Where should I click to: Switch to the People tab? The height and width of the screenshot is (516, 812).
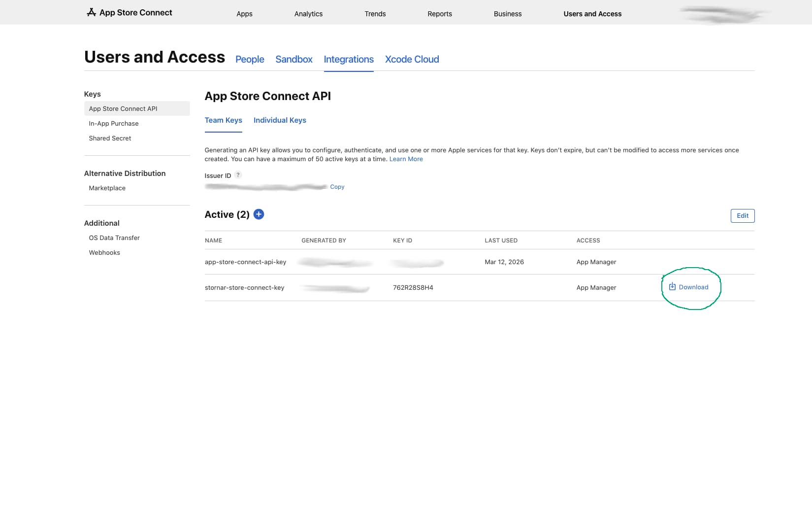[x=250, y=59]
